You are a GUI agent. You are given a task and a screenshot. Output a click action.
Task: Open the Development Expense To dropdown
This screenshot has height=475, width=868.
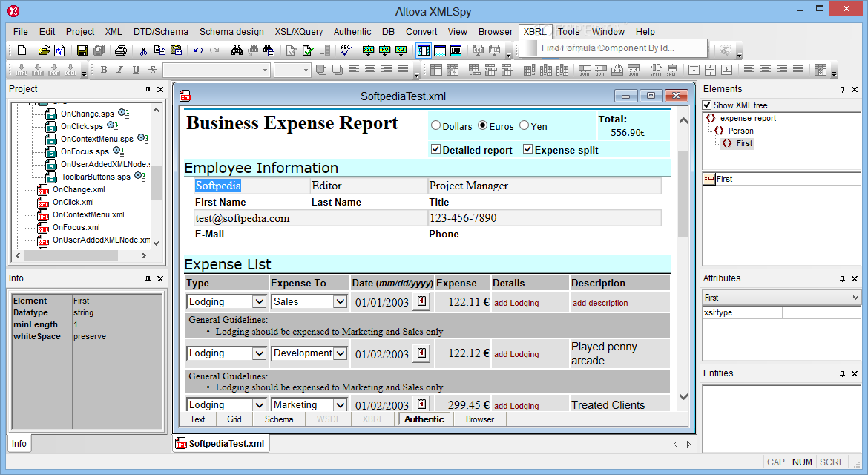pos(340,353)
